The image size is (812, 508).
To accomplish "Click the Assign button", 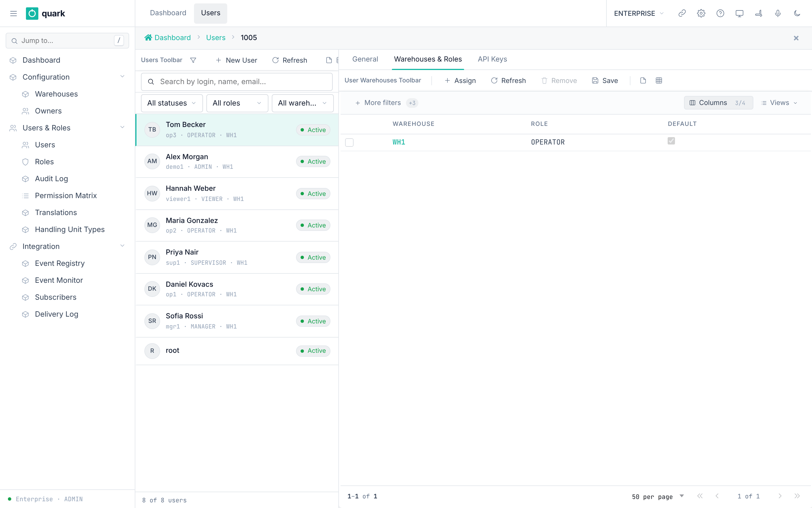I will coord(460,81).
